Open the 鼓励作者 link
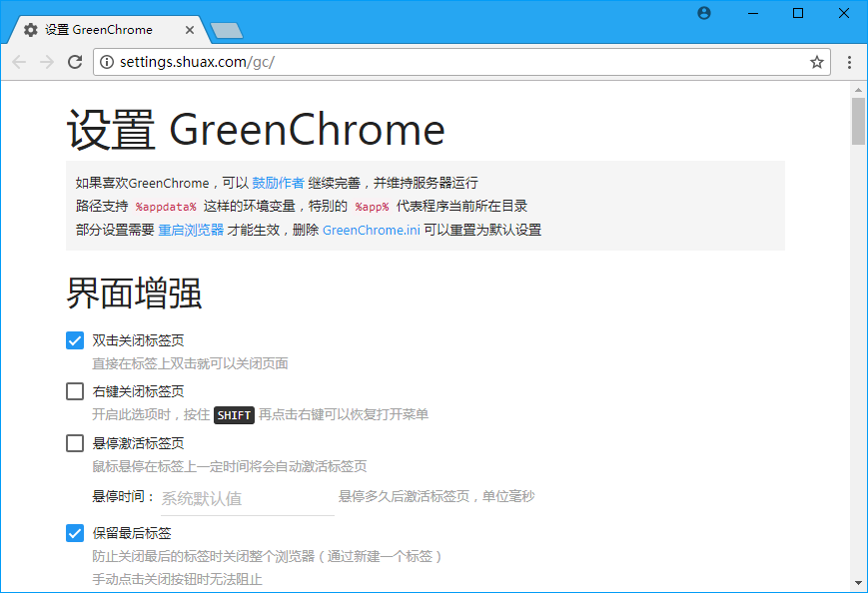The width and height of the screenshot is (868, 593). pos(278,183)
